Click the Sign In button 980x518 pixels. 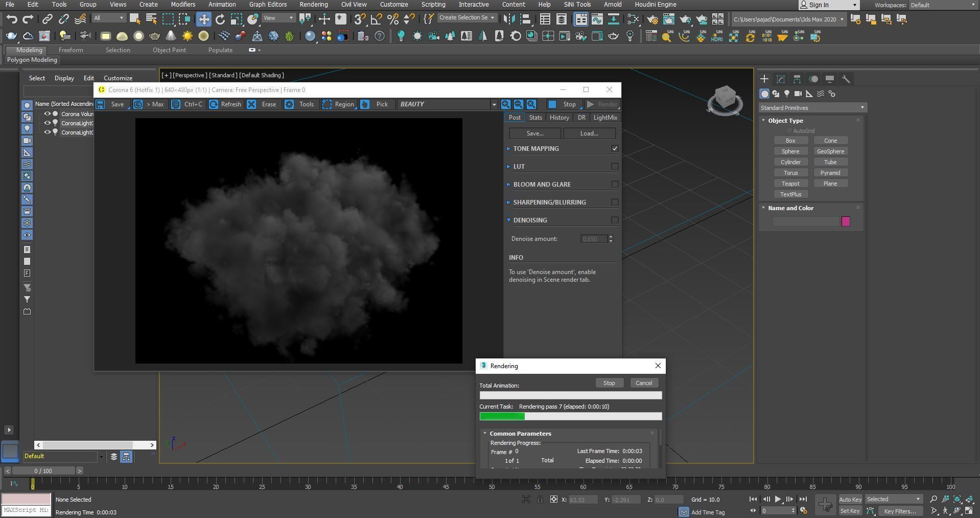pyautogui.click(x=828, y=5)
